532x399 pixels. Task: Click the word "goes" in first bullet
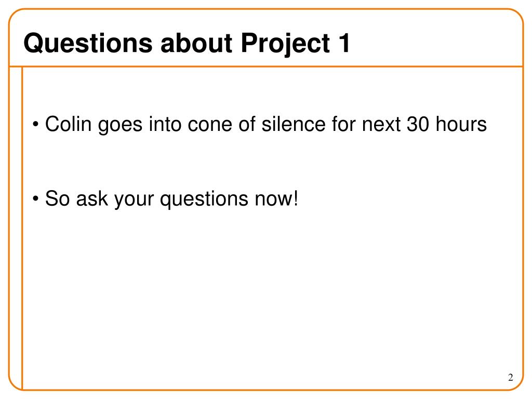(x=120, y=126)
